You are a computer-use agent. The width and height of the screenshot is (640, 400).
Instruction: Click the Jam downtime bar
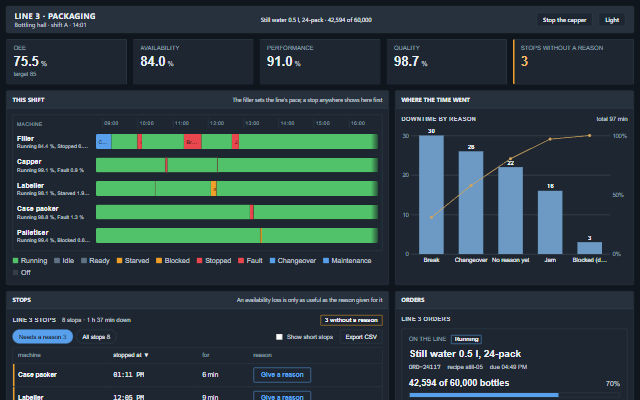pyautogui.click(x=550, y=222)
